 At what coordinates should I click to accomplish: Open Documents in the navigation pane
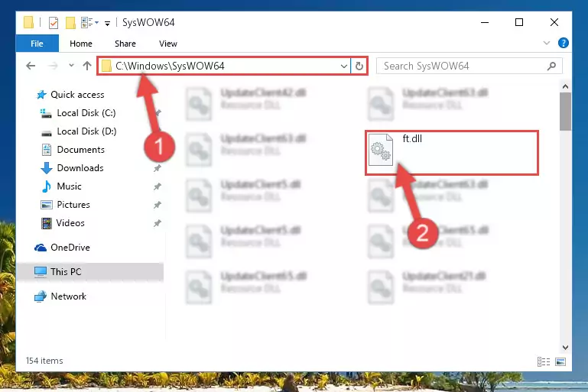(x=80, y=150)
